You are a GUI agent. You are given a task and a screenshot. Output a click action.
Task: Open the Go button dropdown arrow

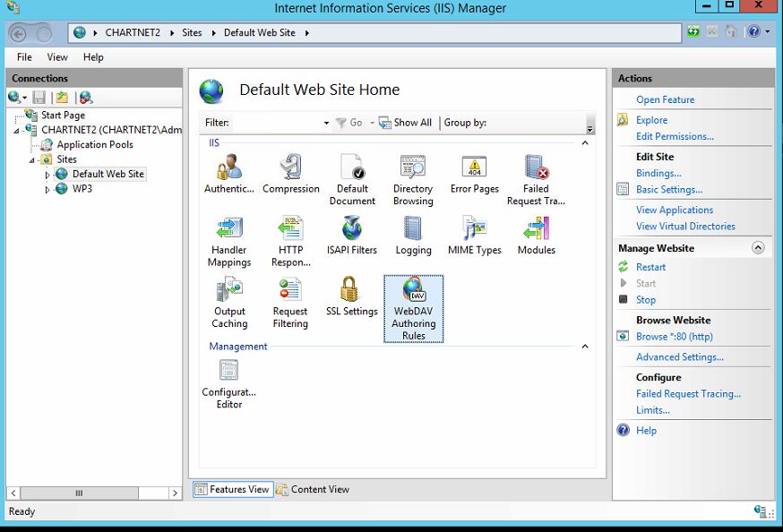pyautogui.click(x=372, y=123)
